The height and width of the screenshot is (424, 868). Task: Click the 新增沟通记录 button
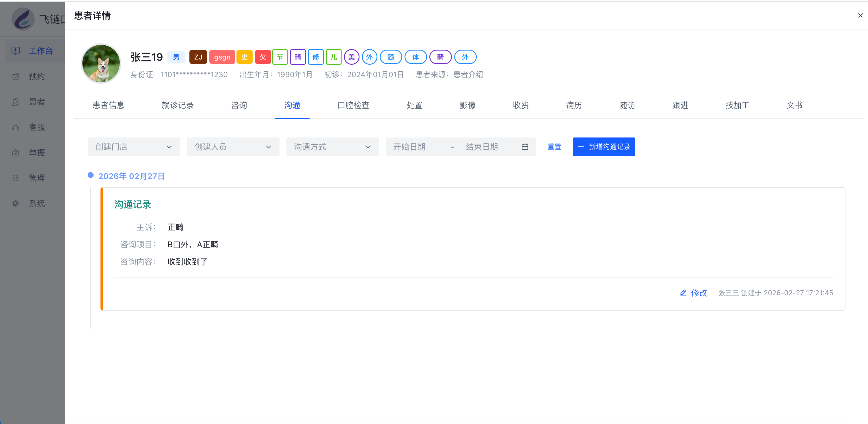[x=604, y=147]
